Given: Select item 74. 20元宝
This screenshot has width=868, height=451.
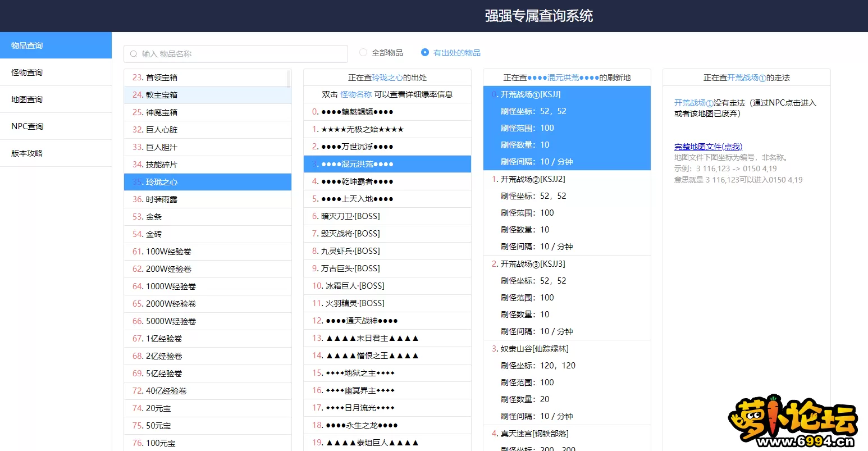Looking at the screenshot, I should 208,408.
